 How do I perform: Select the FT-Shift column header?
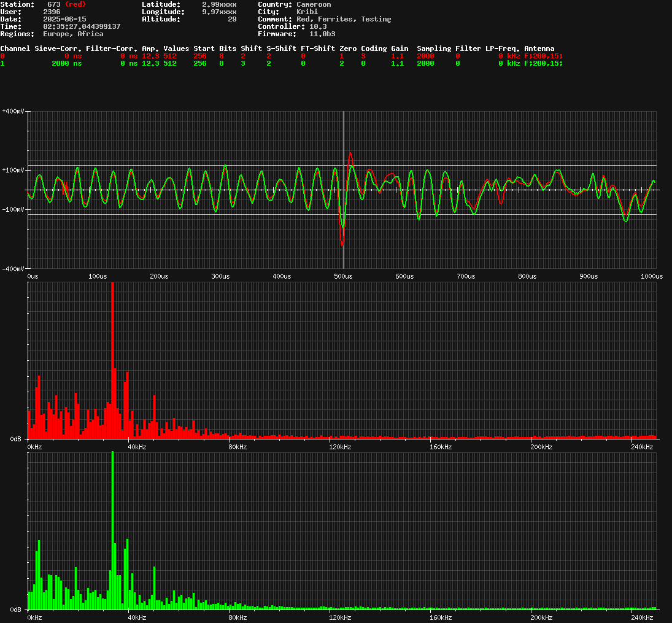pyautogui.click(x=318, y=48)
